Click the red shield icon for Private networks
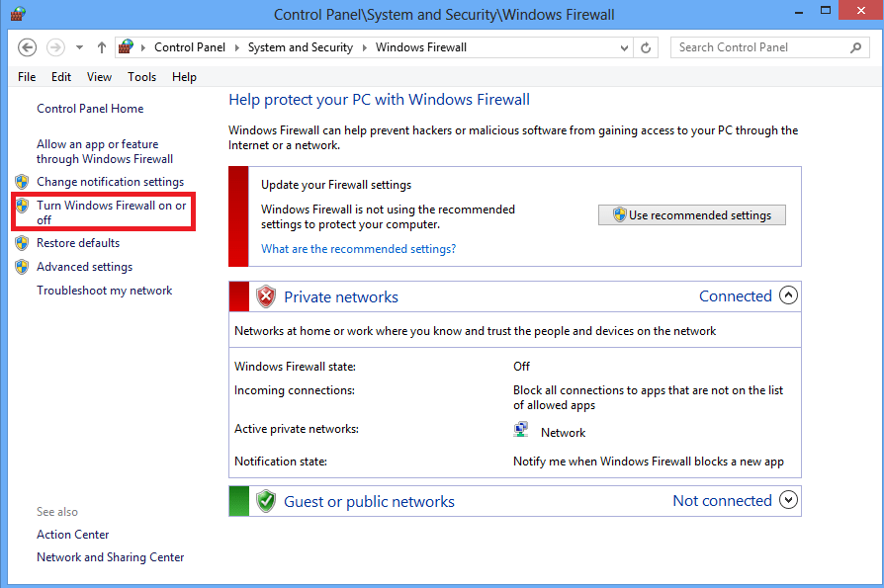Image resolution: width=884 pixels, height=588 pixels. click(x=266, y=296)
